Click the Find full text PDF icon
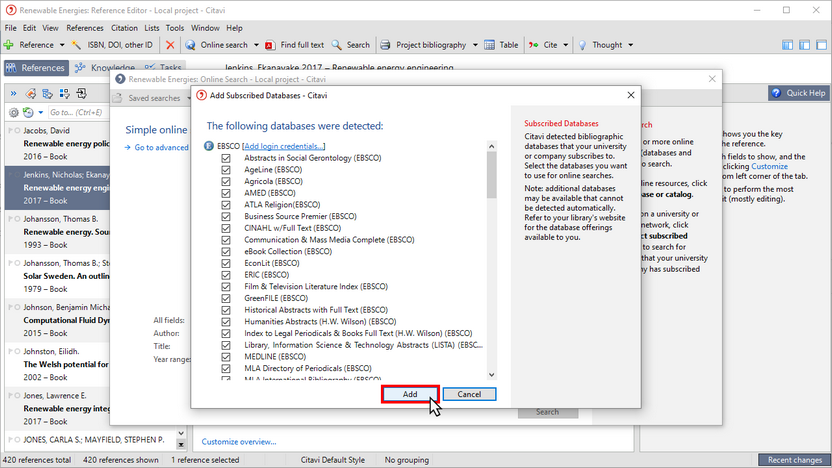 point(270,45)
